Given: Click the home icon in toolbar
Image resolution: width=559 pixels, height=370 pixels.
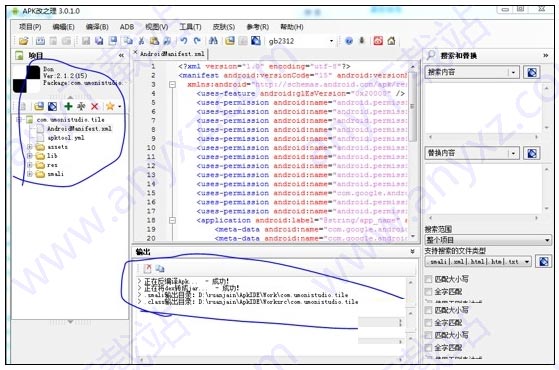Looking at the screenshot, I should click(391, 41).
